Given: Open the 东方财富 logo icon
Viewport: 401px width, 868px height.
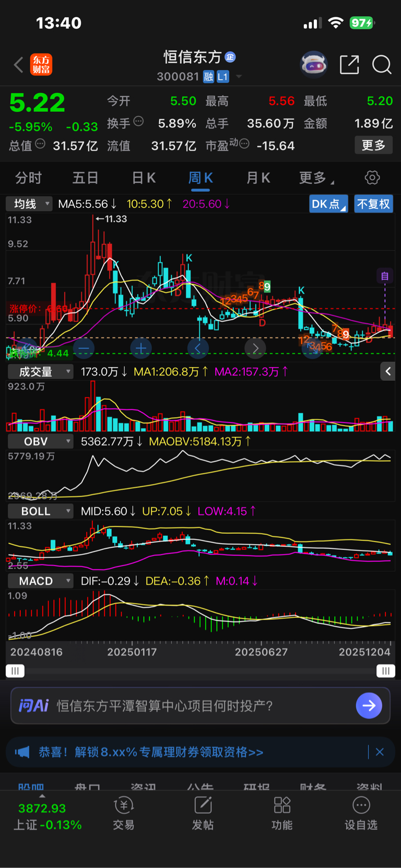Looking at the screenshot, I should 41,65.
